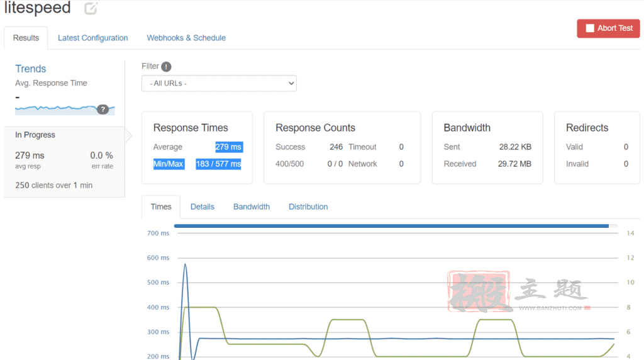Screen dimensions: 644x360
Task: Click the 250 clients over 1 min text
Action: coord(54,185)
